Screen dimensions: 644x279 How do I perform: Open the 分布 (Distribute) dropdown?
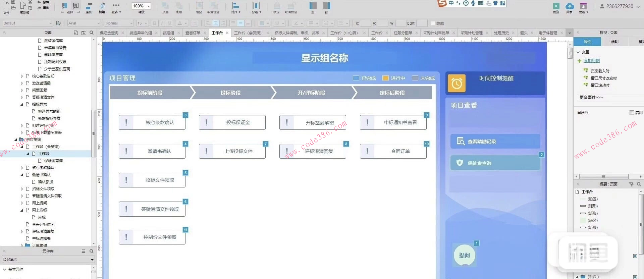[x=256, y=8]
